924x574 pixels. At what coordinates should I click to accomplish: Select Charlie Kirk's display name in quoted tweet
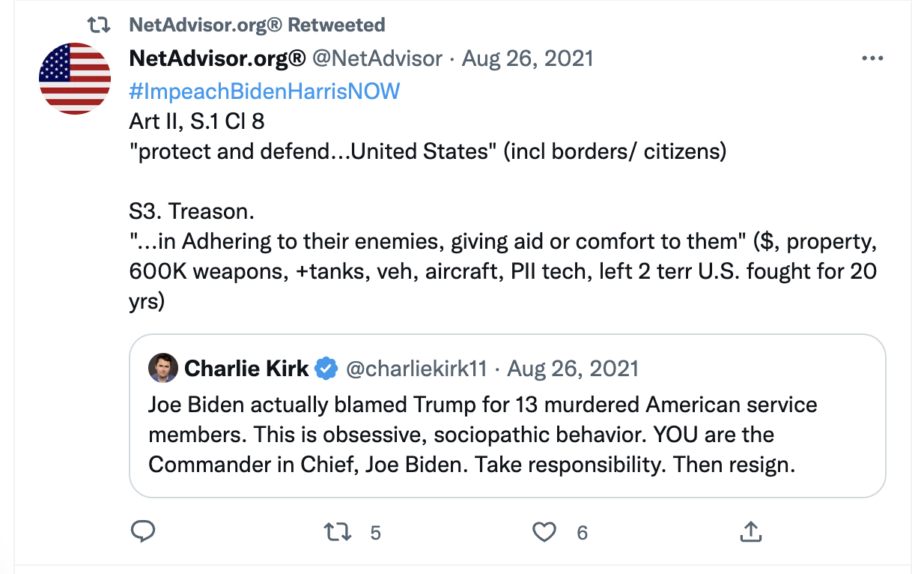[x=247, y=368]
